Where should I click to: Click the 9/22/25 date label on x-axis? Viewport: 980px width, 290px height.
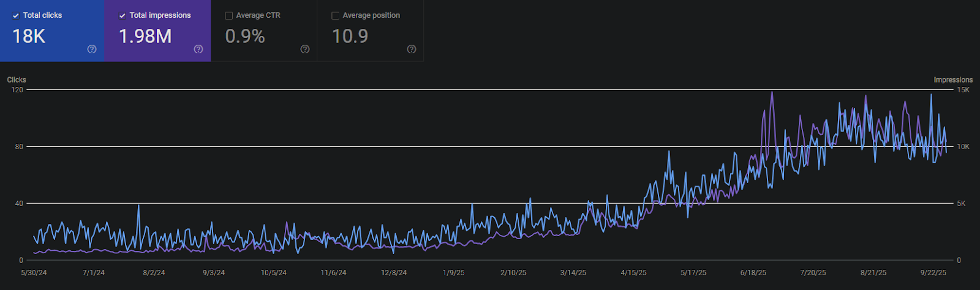933,273
